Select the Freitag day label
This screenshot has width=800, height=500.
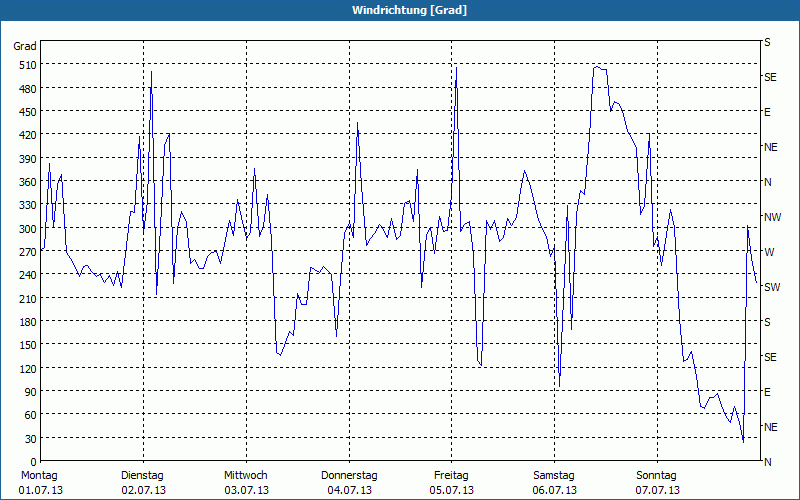tap(451, 476)
